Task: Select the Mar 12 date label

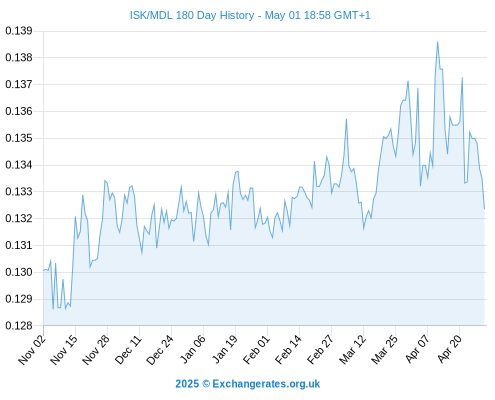Action: coord(352,349)
